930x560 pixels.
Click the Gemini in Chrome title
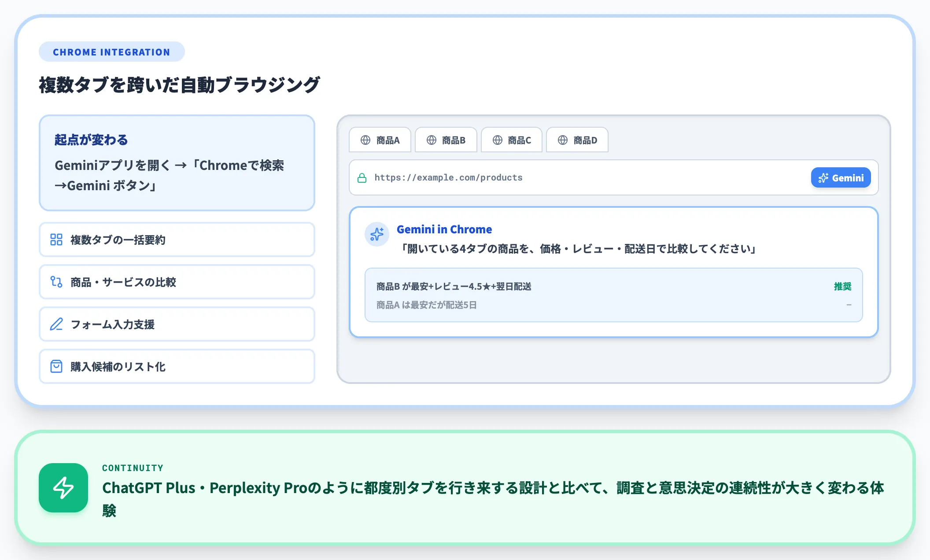444,229
